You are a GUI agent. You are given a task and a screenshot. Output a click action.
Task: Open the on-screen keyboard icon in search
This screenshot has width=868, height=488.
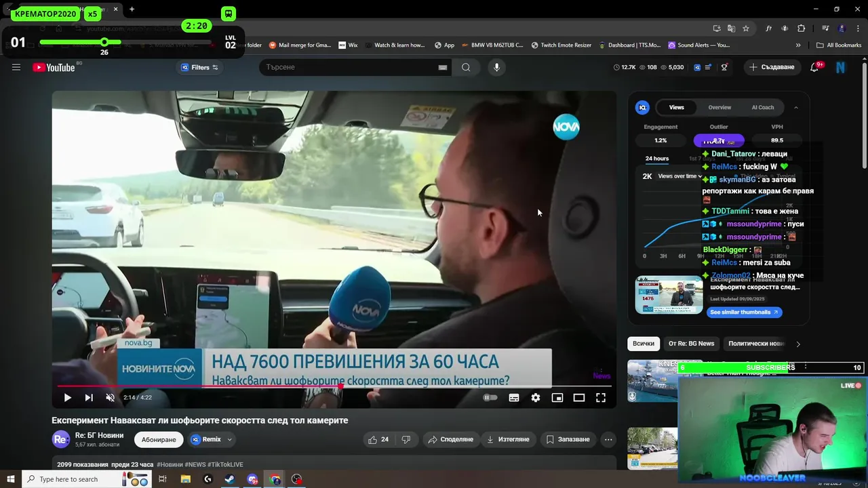(x=443, y=67)
